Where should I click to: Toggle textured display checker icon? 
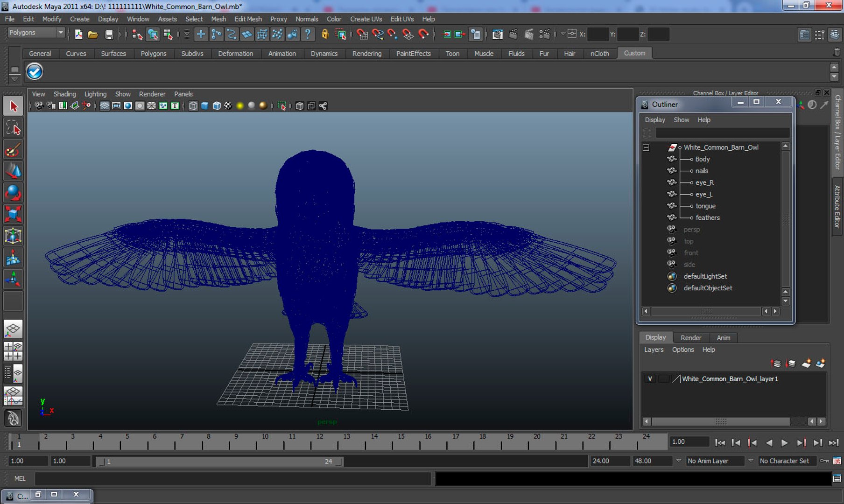pos(228,106)
